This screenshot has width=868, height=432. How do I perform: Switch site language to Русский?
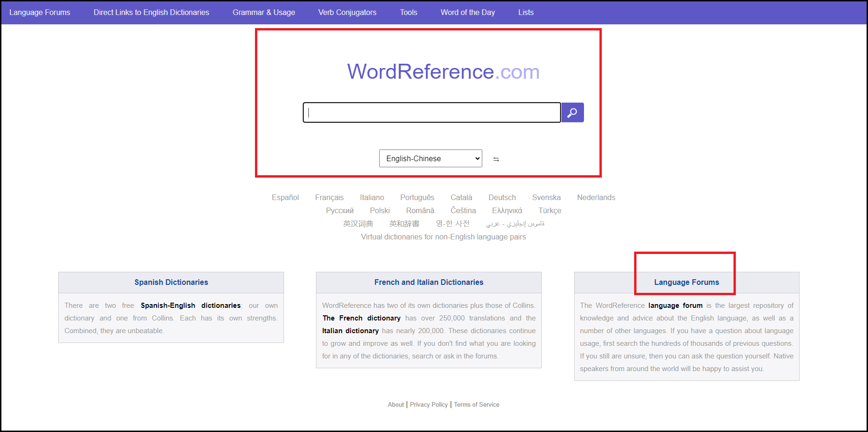(340, 210)
